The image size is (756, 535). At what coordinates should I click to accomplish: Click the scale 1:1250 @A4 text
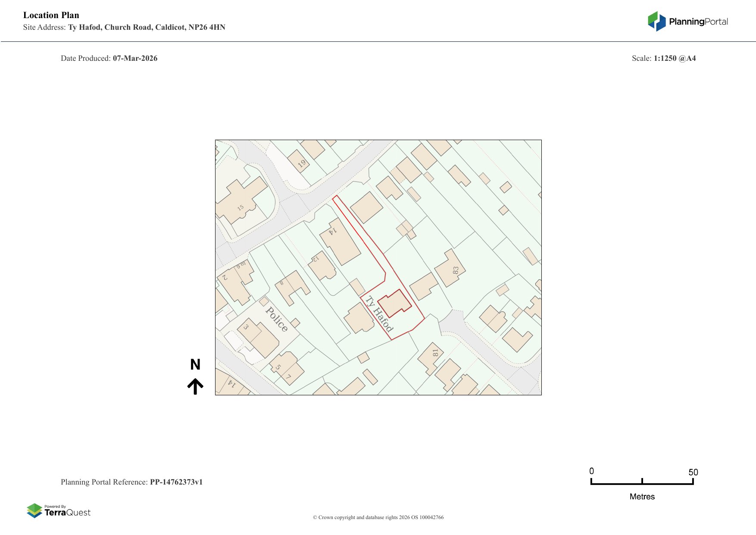point(675,58)
